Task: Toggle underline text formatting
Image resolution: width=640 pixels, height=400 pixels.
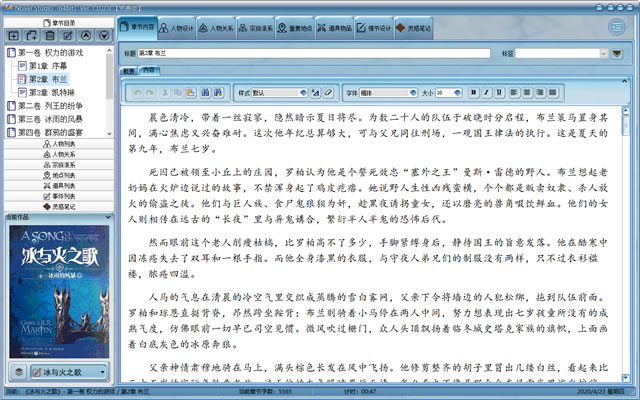Action: 497,92
